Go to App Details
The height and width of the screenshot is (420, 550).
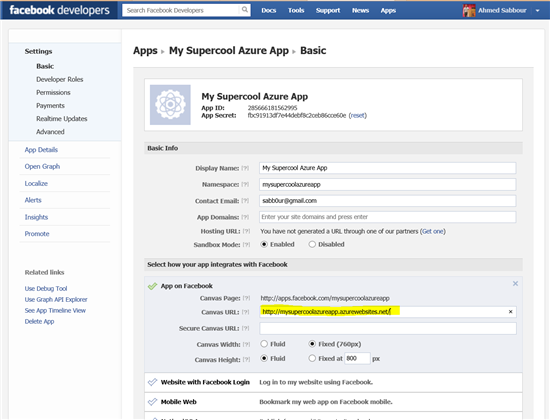point(41,150)
